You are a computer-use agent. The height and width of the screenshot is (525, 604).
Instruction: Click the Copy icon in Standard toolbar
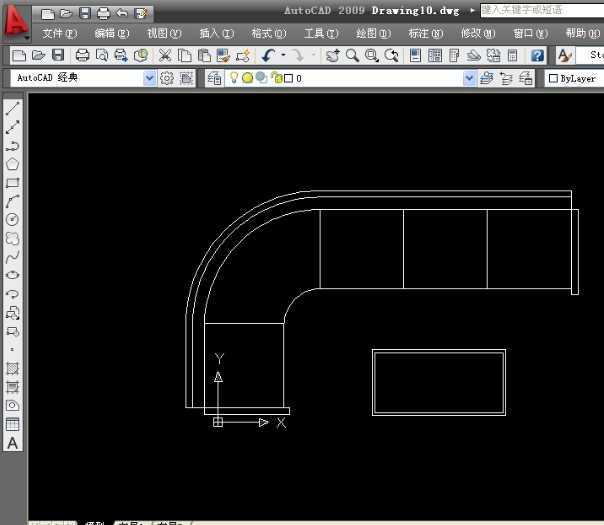tap(185, 56)
